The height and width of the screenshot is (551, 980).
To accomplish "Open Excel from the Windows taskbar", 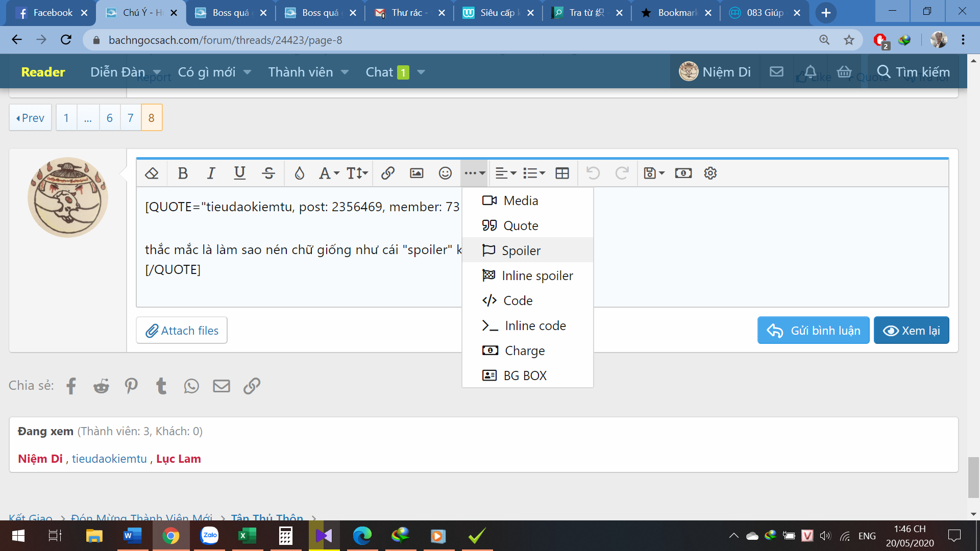I will click(x=247, y=536).
